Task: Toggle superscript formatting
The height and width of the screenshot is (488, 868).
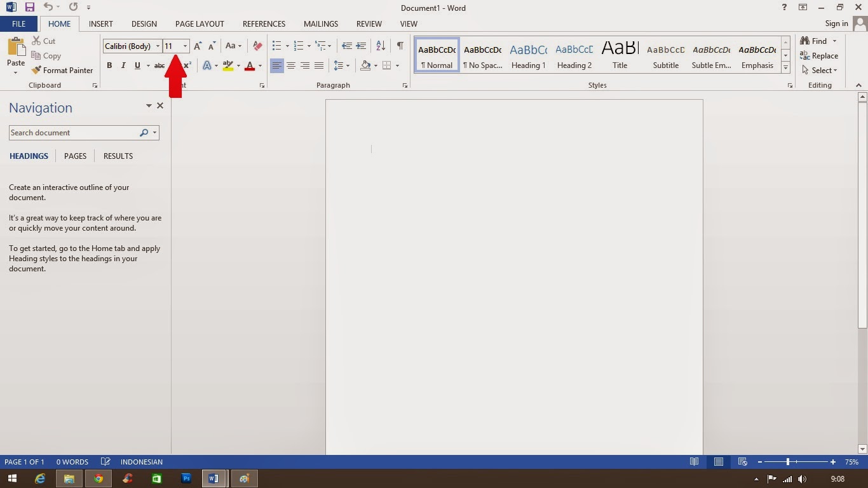Action: (x=186, y=65)
